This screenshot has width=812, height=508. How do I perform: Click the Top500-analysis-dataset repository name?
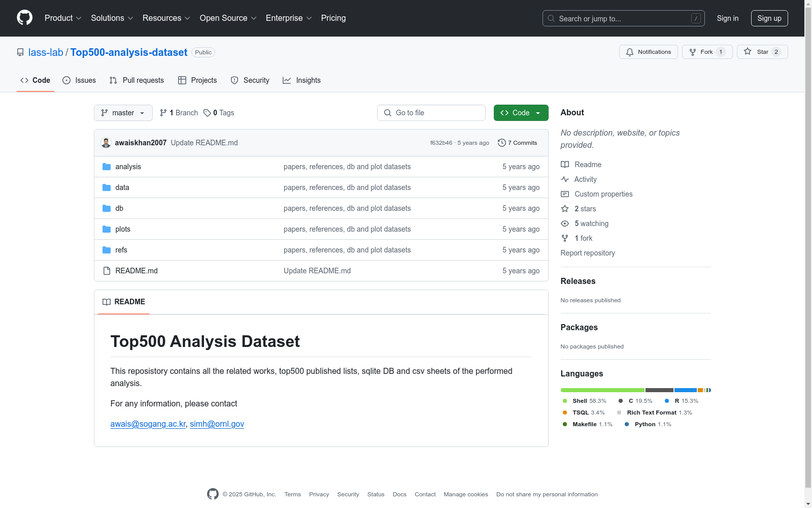point(129,52)
